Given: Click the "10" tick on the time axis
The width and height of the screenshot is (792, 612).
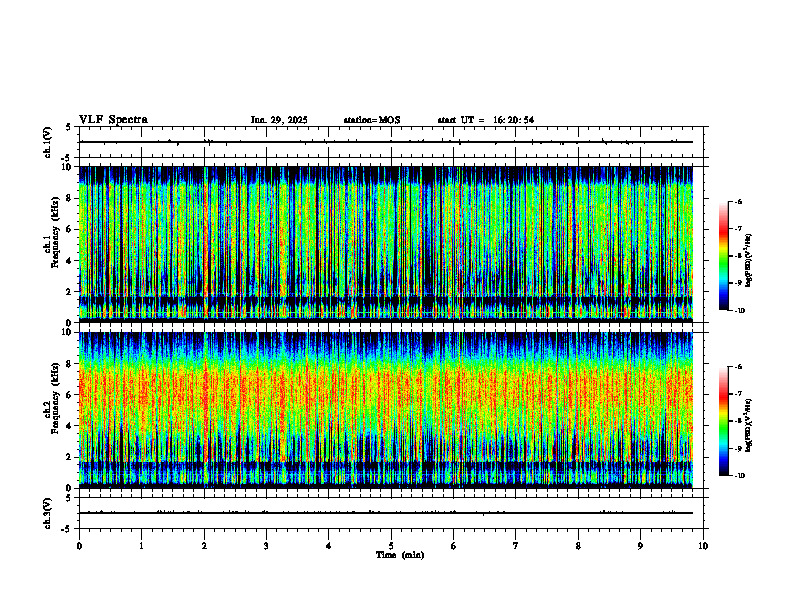Looking at the screenshot, I should (703, 546).
